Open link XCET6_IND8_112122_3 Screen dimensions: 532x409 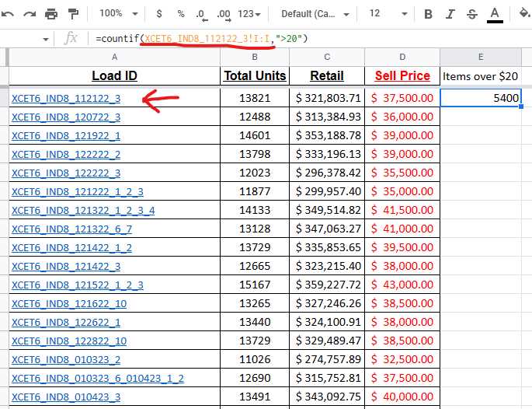(x=66, y=99)
